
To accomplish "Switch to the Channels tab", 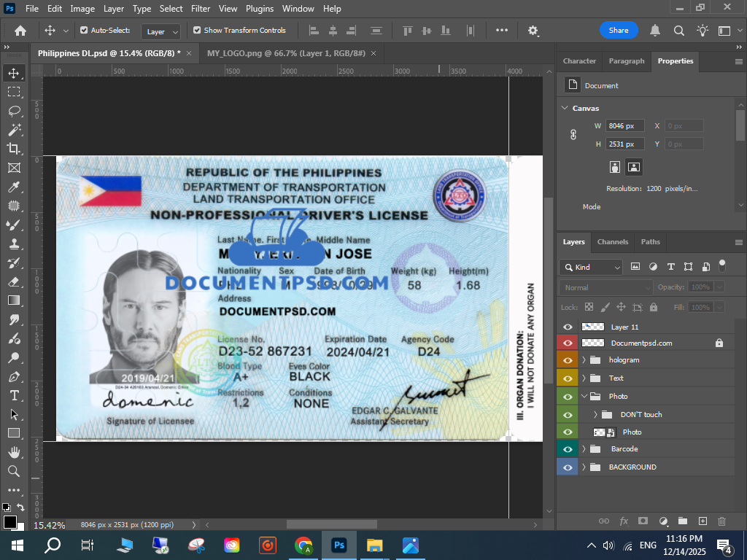I will [x=612, y=242].
